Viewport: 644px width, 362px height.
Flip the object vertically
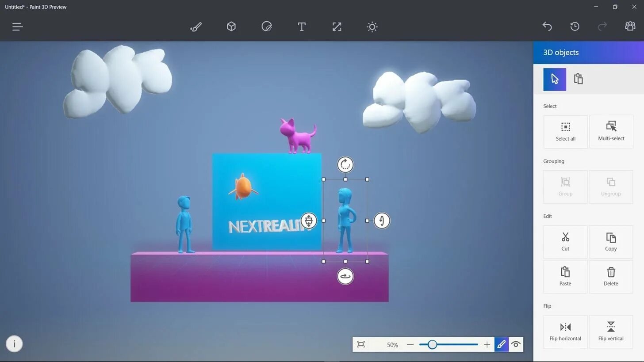[x=611, y=332]
